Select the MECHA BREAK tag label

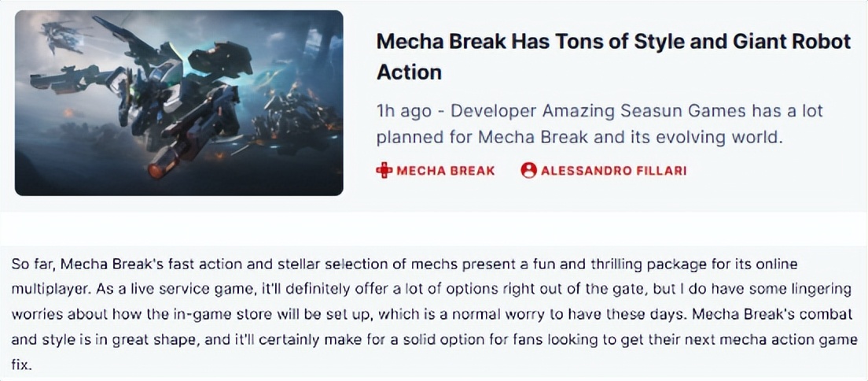pos(446,171)
